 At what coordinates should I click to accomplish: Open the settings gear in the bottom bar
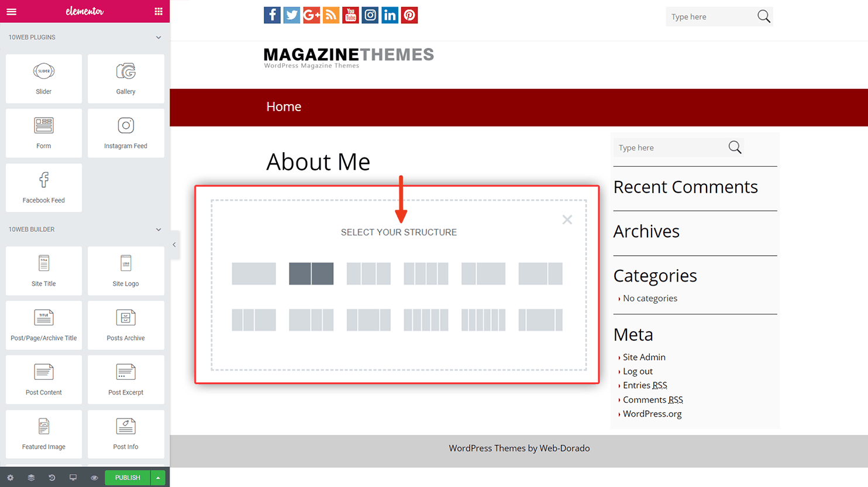pyautogui.click(x=10, y=478)
